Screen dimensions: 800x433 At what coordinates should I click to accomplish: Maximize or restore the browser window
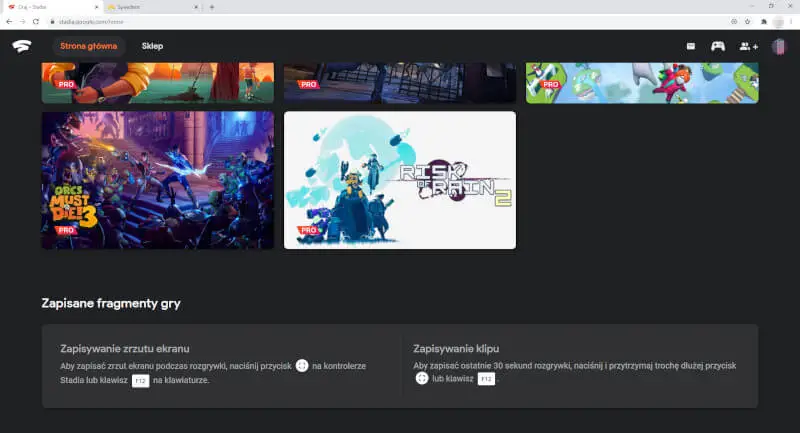click(771, 6)
